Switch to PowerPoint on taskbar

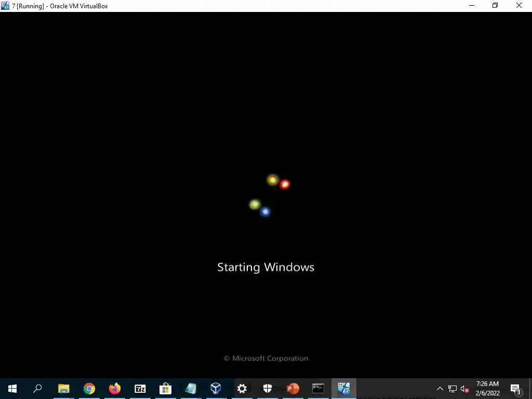coord(293,389)
